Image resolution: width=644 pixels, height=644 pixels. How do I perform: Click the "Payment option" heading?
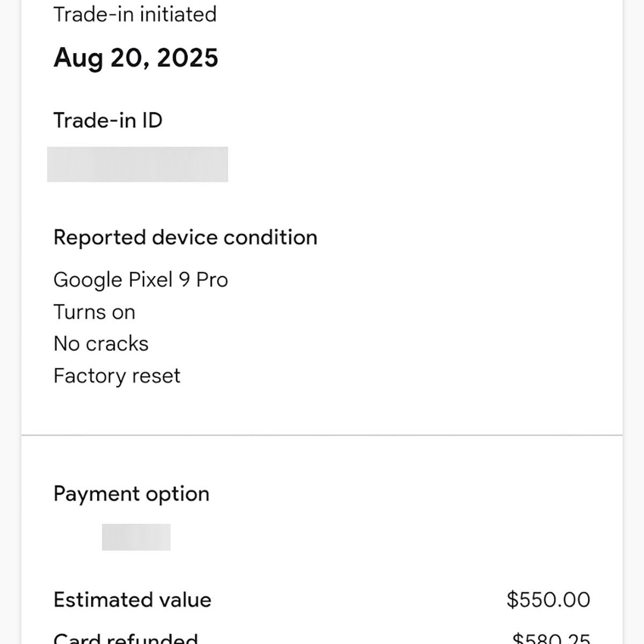(131, 494)
